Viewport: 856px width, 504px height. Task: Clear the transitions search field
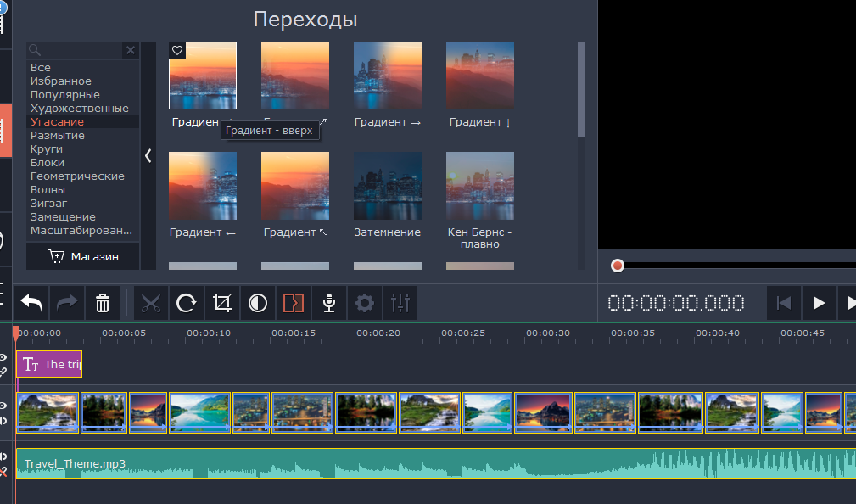(131, 51)
